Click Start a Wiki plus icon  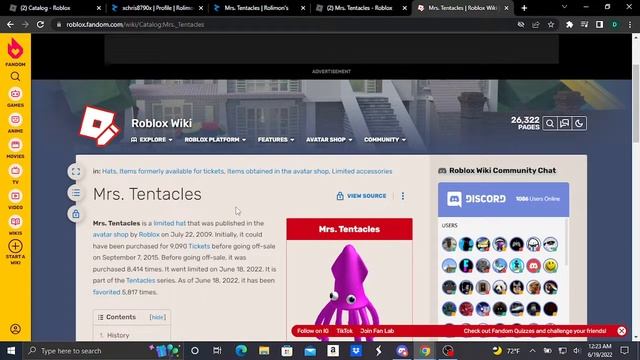click(x=15, y=246)
